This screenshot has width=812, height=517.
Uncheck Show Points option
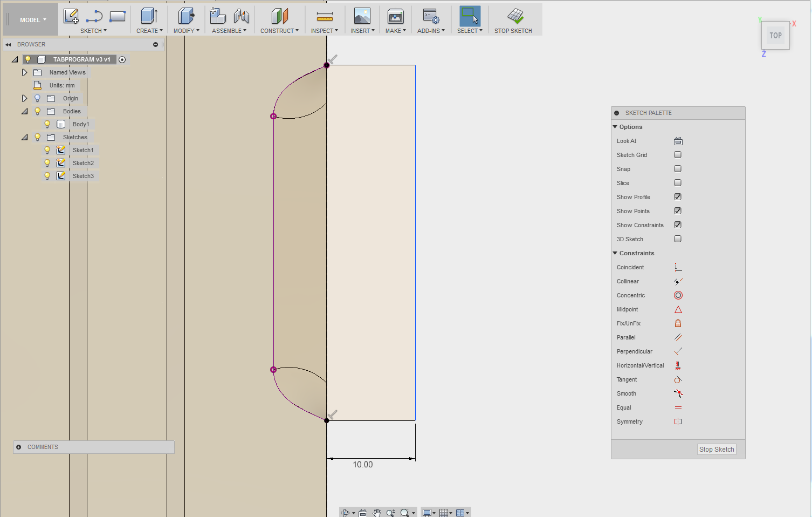tap(678, 211)
